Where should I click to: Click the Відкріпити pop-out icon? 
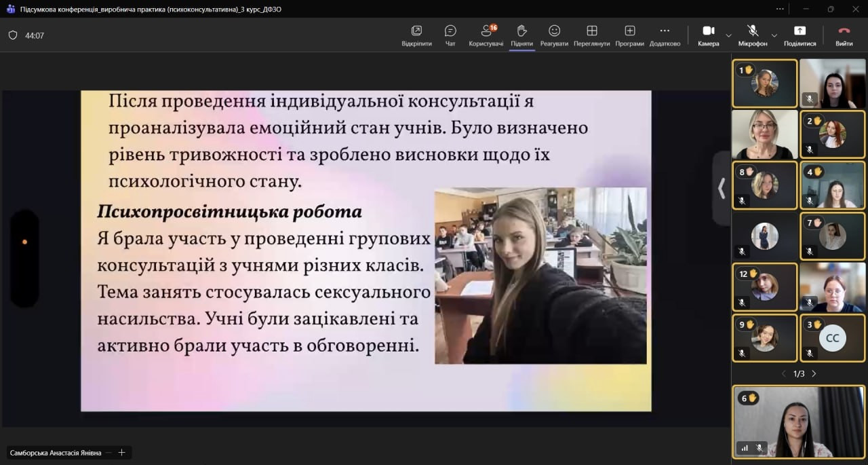point(416,35)
